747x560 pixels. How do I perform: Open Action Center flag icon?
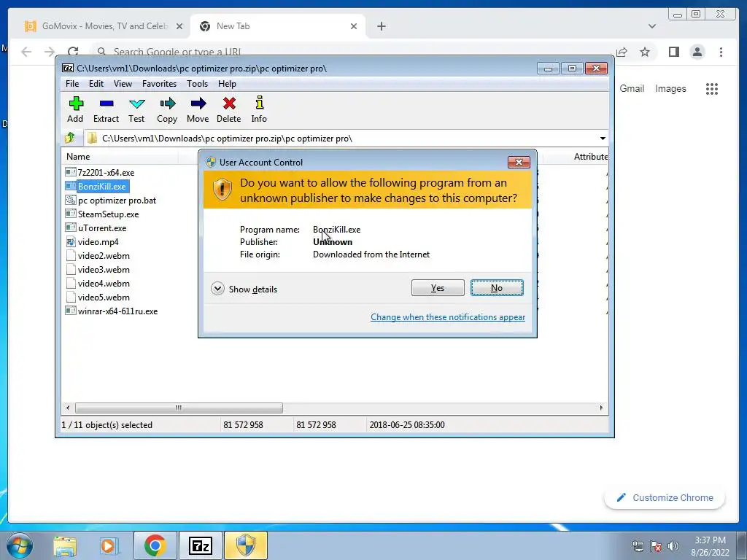(656, 545)
